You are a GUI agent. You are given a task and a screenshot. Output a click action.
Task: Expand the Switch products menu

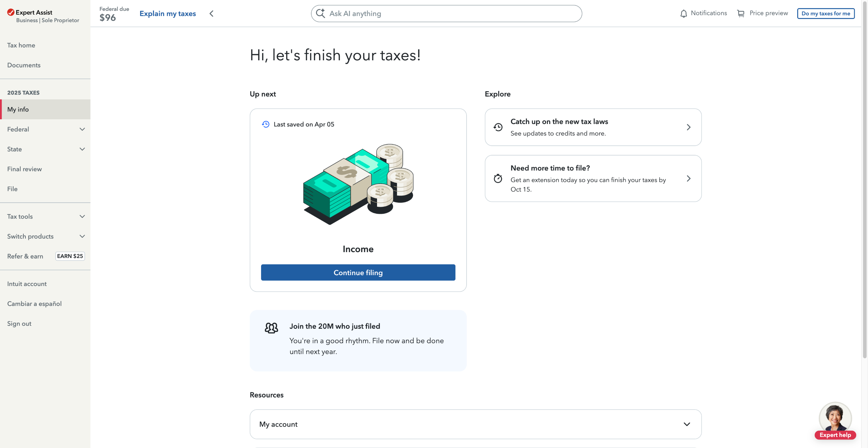(x=82, y=237)
